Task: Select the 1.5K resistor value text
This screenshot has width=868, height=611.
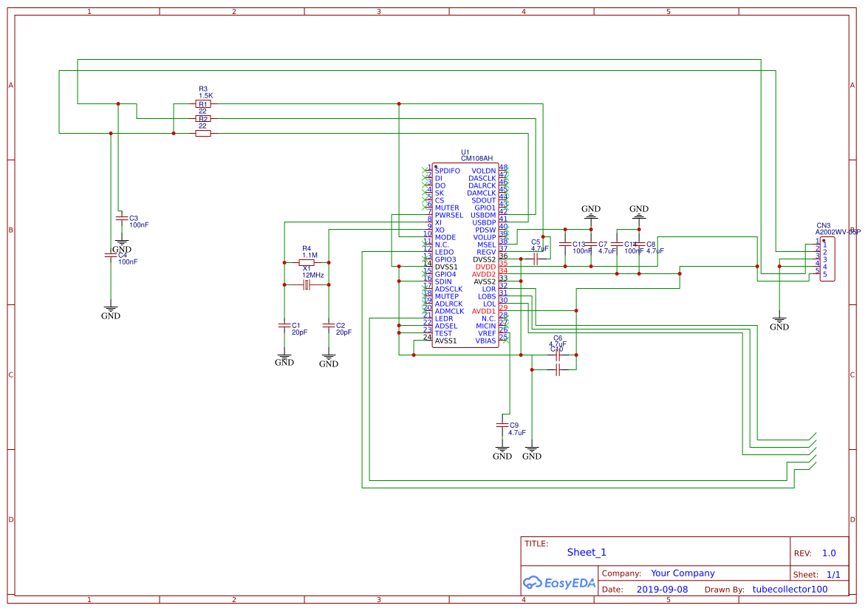Action: [x=206, y=96]
